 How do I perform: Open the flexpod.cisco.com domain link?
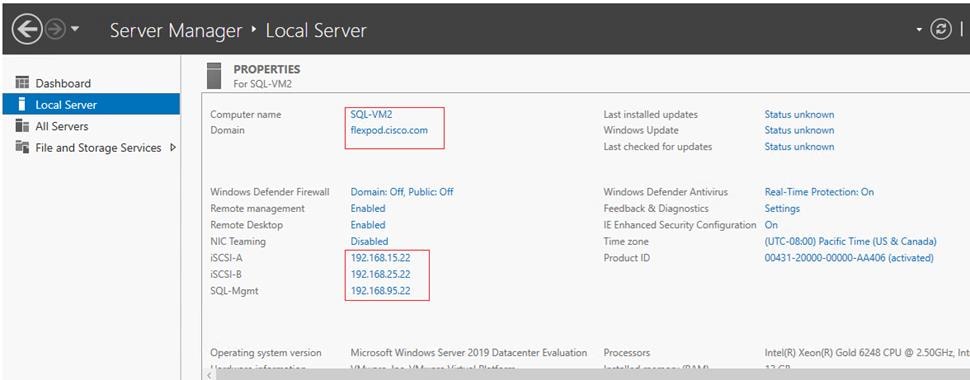point(389,131)
